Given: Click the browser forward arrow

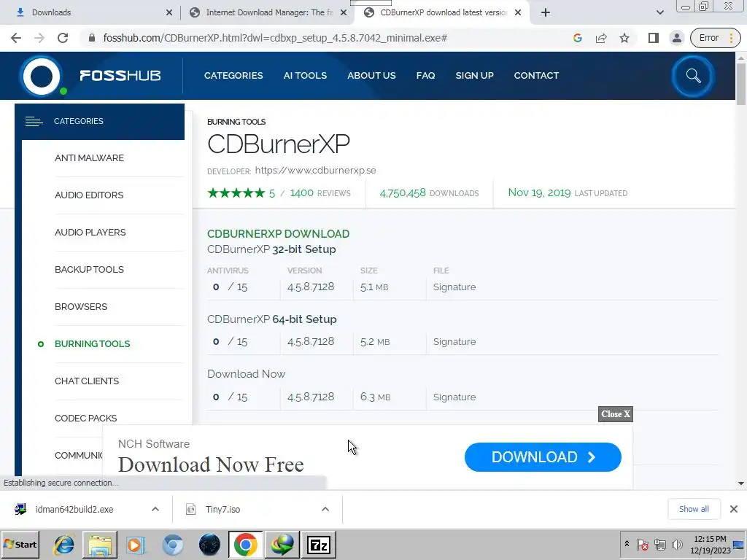Looking at the screenshot, I should coord(39,38).
